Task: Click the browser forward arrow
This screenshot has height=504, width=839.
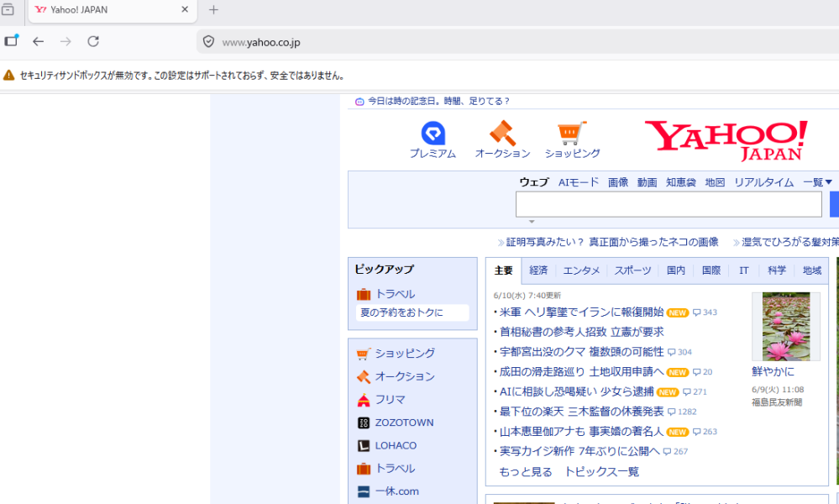Action: pyautogui.click(x=66, y=41)
